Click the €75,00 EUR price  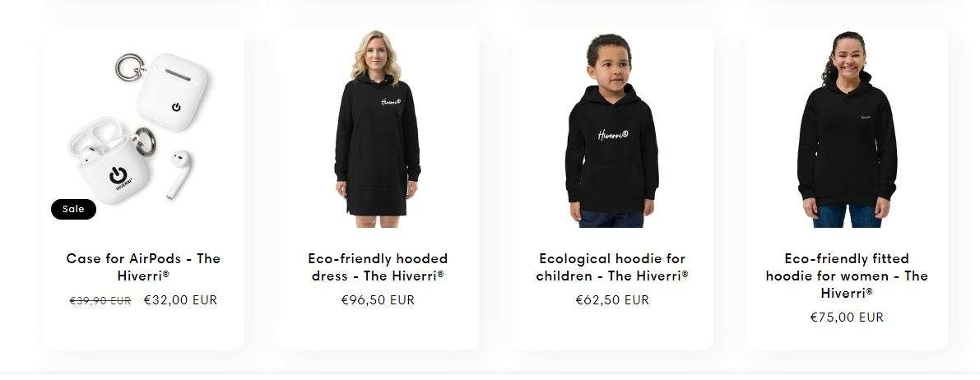click(x=847, y=317)
